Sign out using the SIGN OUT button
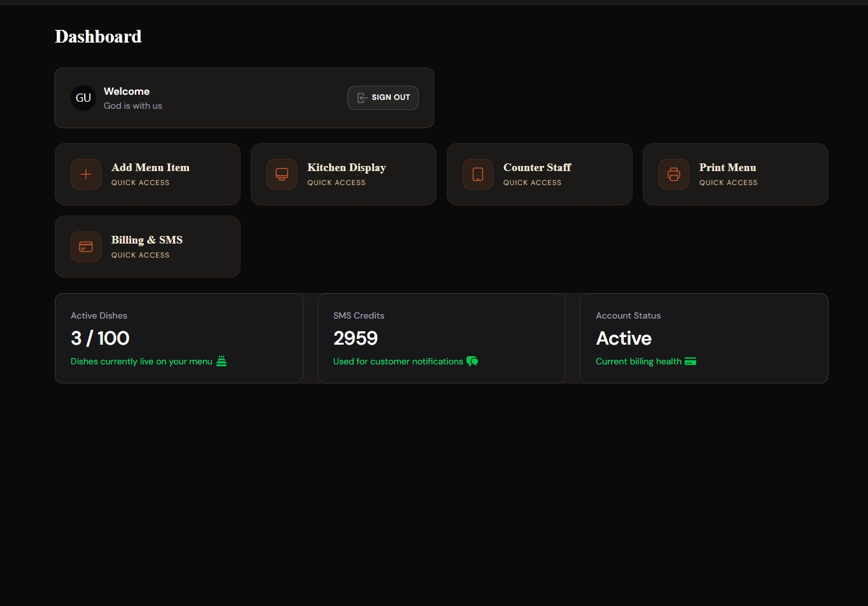This screenshot has height=606, width=868. [x=383, y=98]
